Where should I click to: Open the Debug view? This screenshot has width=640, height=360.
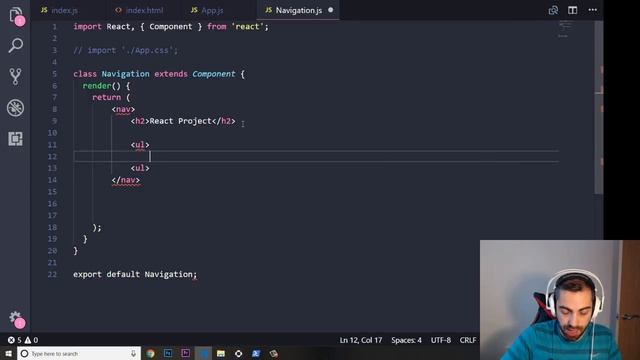click(16, 108)
